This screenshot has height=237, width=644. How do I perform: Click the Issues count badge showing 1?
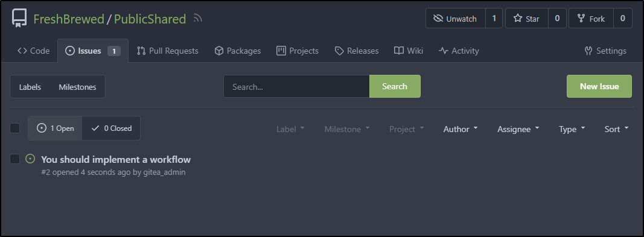[x=114, y=51]
